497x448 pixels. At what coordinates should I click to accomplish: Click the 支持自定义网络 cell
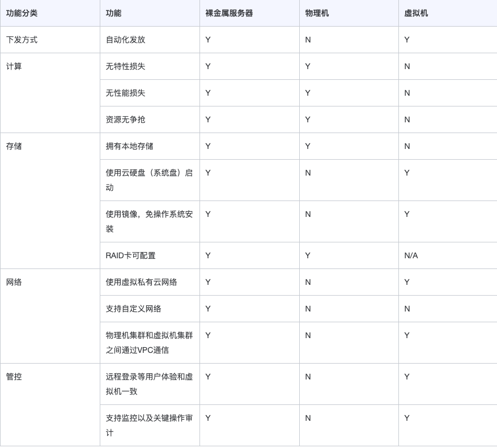(133, 309)
